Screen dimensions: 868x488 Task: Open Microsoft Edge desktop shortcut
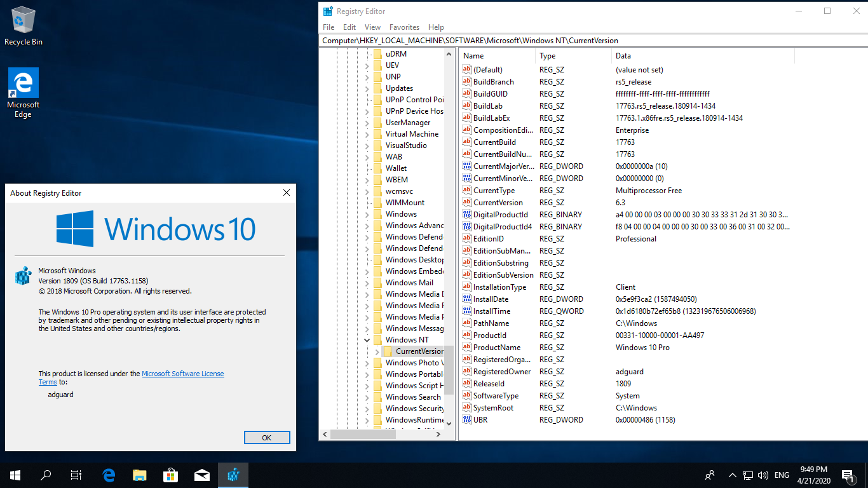coord(24,93)
